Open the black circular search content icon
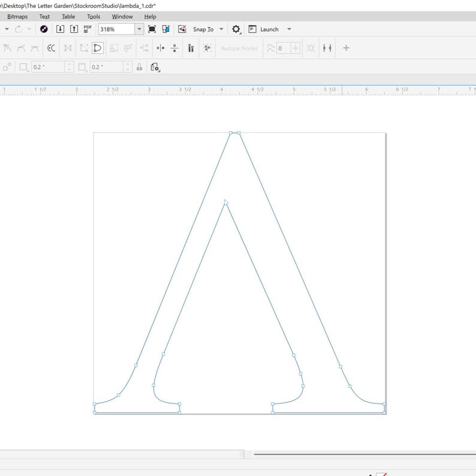 44,29
